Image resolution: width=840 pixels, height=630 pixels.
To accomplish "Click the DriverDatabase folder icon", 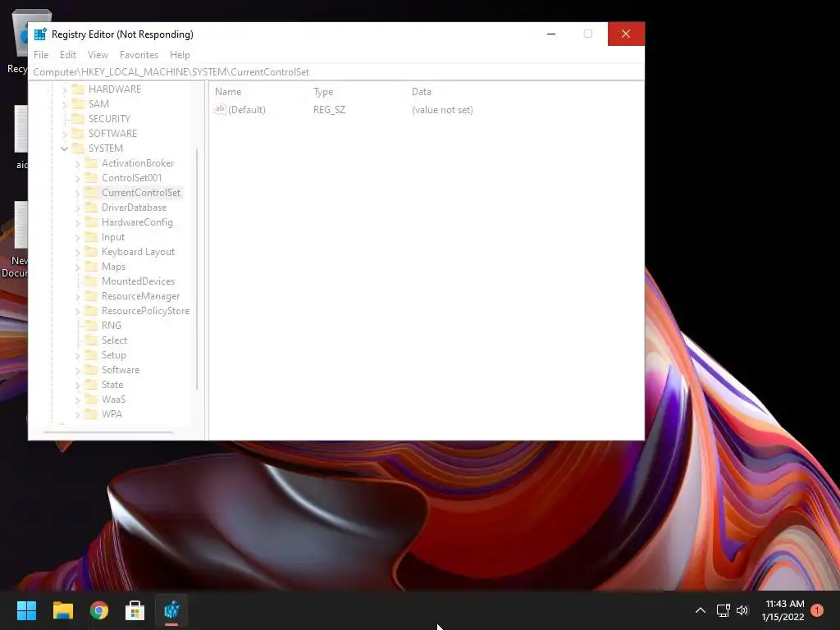I will point(92,208).
